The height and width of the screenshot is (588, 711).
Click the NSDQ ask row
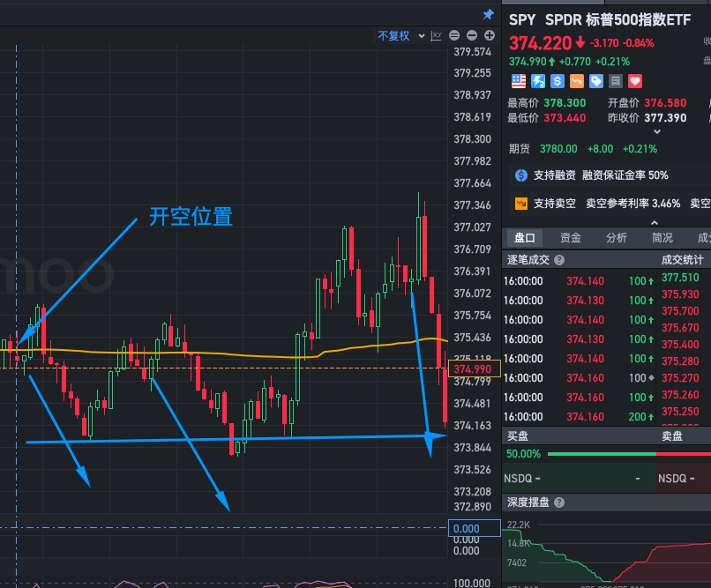pos(684,479)
